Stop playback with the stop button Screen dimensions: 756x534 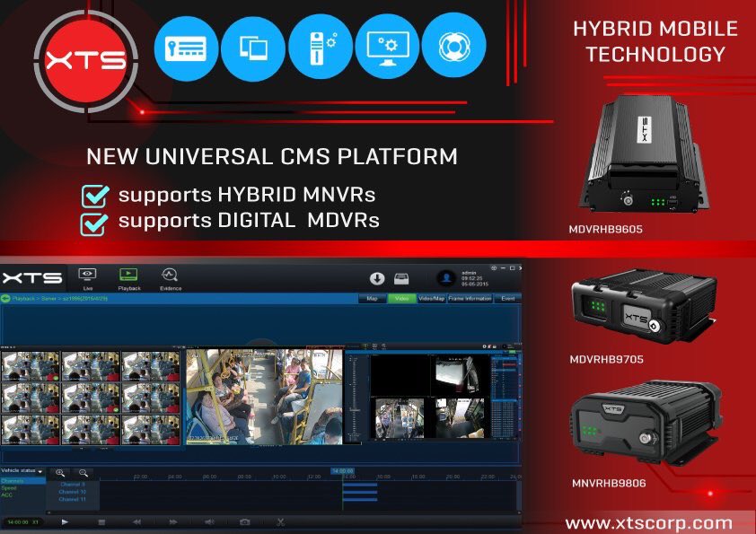click(101, 522)
